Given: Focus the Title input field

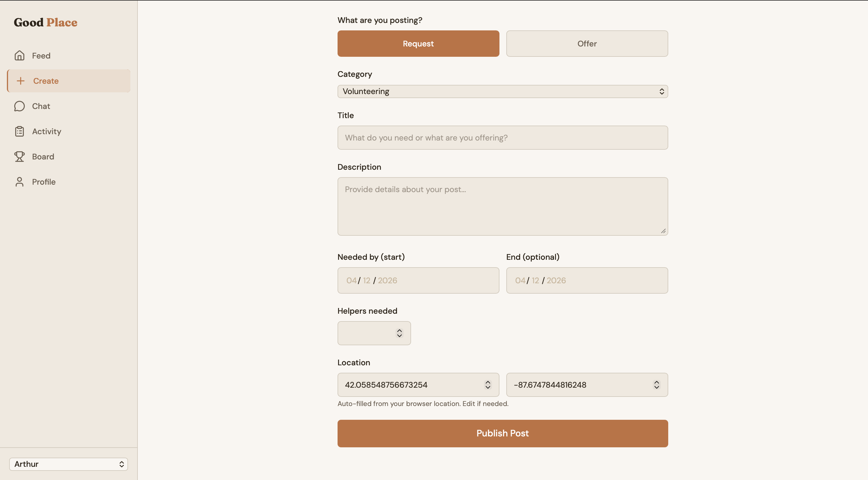Looking at the screenshot, I should (x=502, y=138).
